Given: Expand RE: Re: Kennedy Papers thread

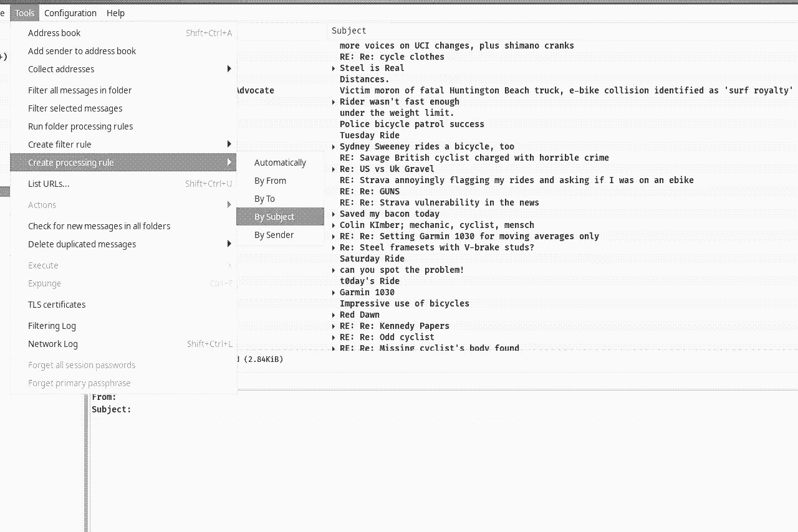Looking at the screenshot, I should pyautogui.click(x=334, y=326).
